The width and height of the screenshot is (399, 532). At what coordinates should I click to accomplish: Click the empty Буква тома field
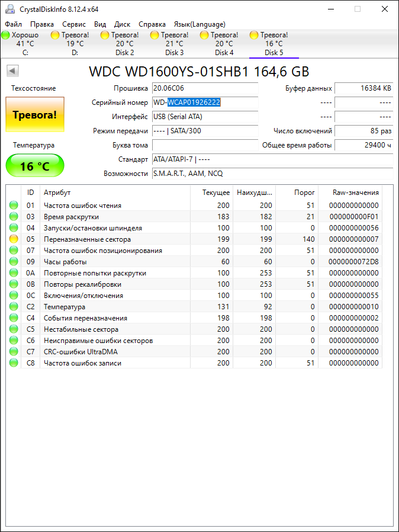205,145
